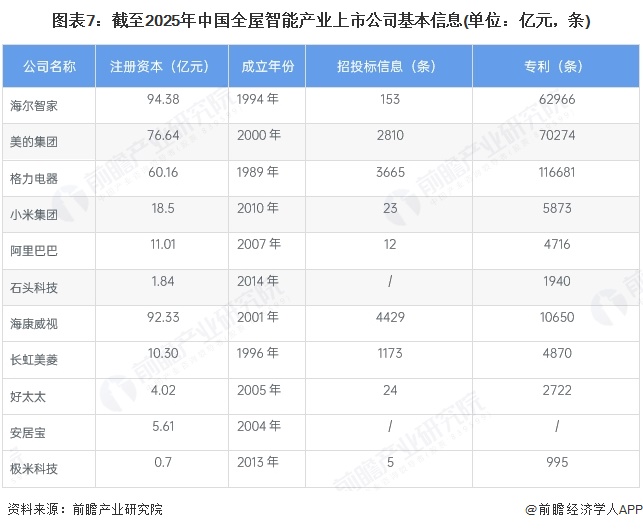Image resolution: width=643 pixels, height=530 pixels.
Task: Click the company name 好太太
Action: 27,397
